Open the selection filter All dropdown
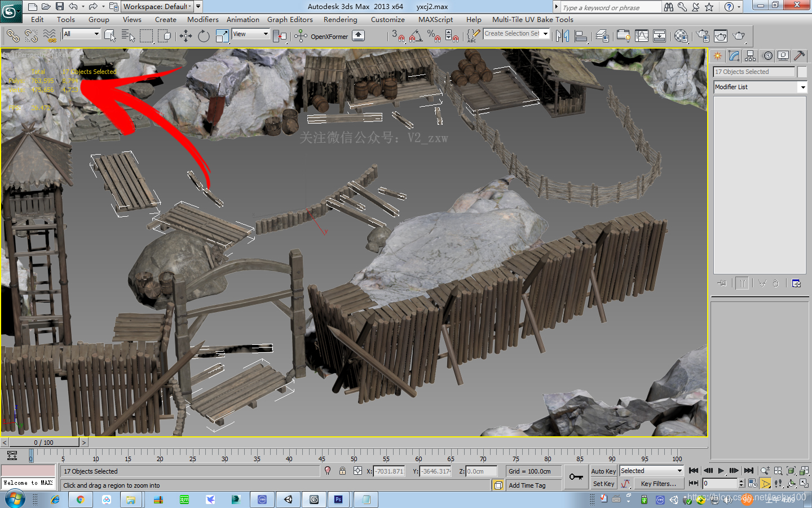Screen dimensions: 812x508 [81, 34]
